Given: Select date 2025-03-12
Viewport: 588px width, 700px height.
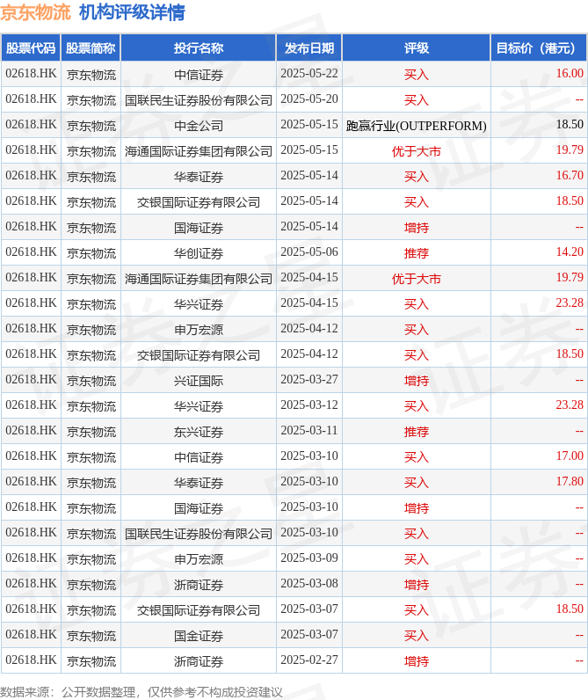Looking at the screenshot, I should [x=309, y=405].
